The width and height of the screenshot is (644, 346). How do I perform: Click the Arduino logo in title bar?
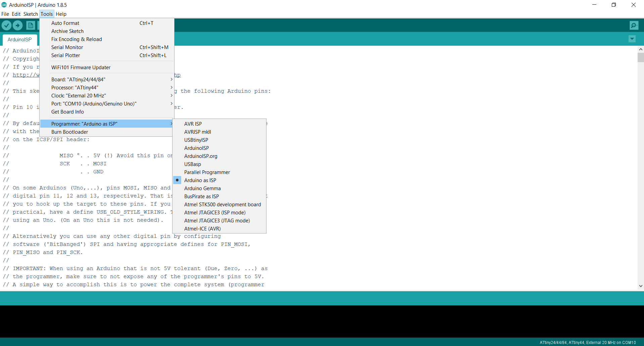[4, 5]
